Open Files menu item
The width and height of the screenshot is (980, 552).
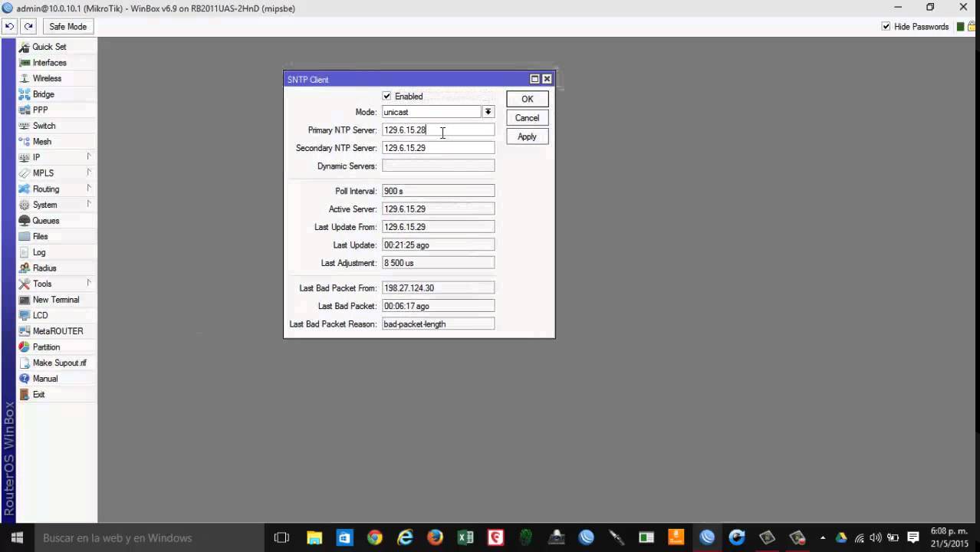tap(57, 236)
